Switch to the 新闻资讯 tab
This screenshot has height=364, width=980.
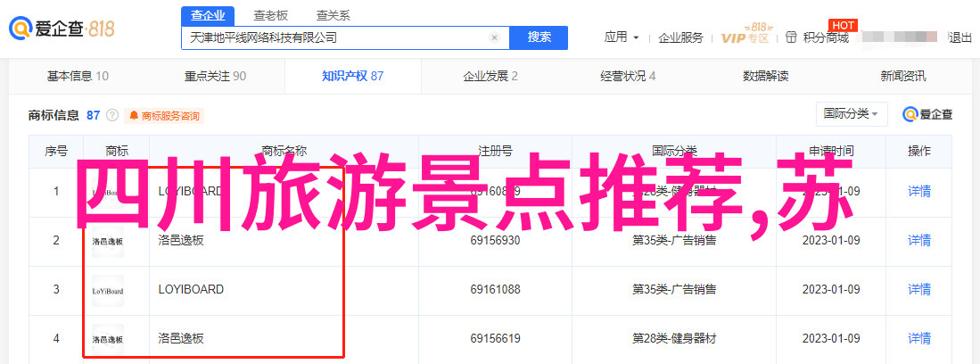(x=903, y=77)
